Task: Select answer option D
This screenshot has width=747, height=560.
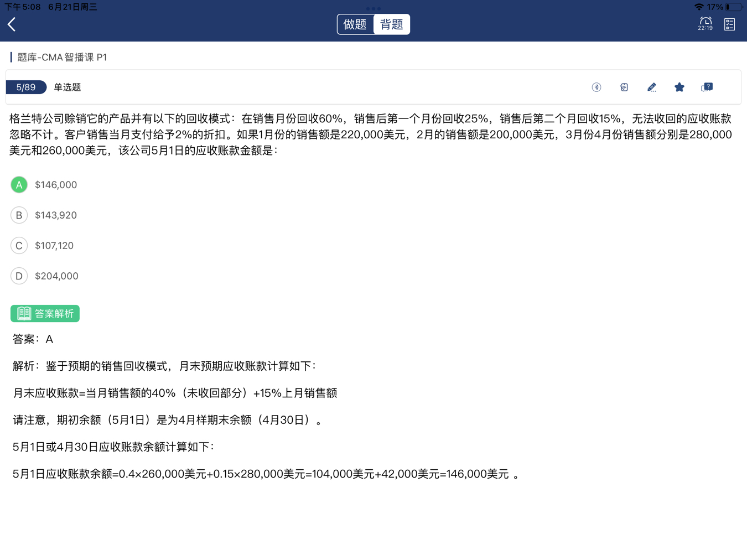Action: [x=19, y=276]
